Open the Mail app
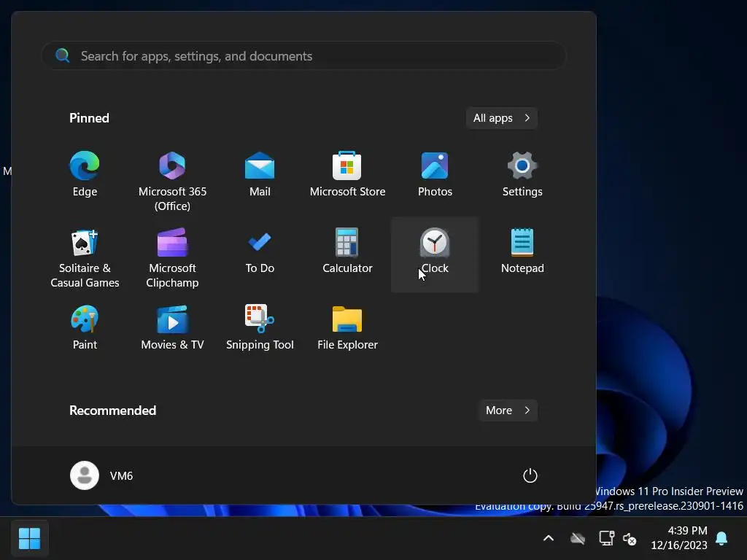The width and height of the screenshot is (747, 560). (260, 175)
